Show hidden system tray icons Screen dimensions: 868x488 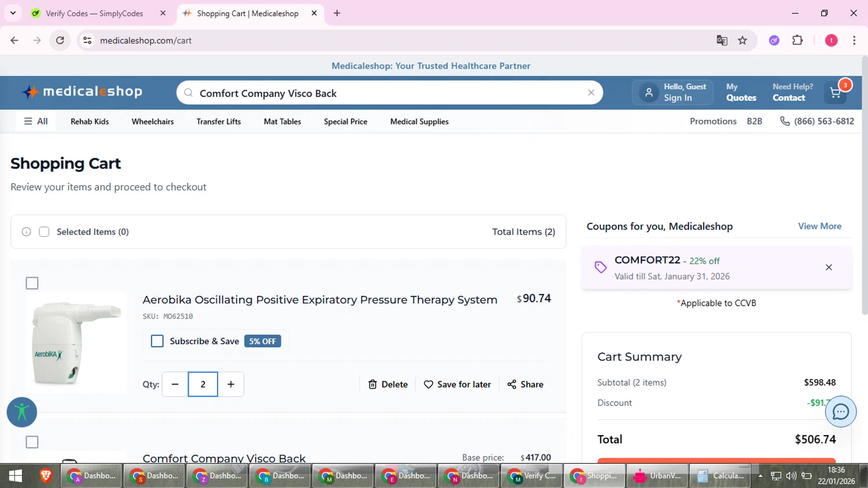pyautogui.click(x=760, y=476)
